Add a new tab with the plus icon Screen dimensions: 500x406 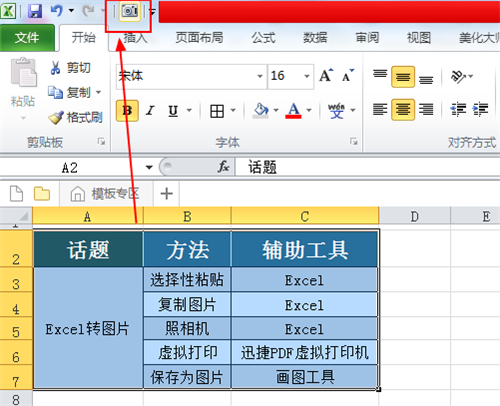tap(166, 193)
